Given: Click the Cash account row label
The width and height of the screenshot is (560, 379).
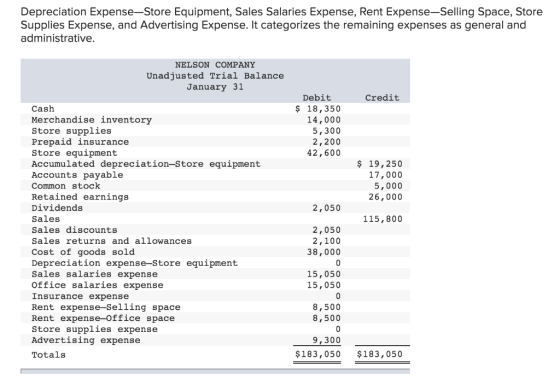Looking at the screenshot, I should coord(43,109).
